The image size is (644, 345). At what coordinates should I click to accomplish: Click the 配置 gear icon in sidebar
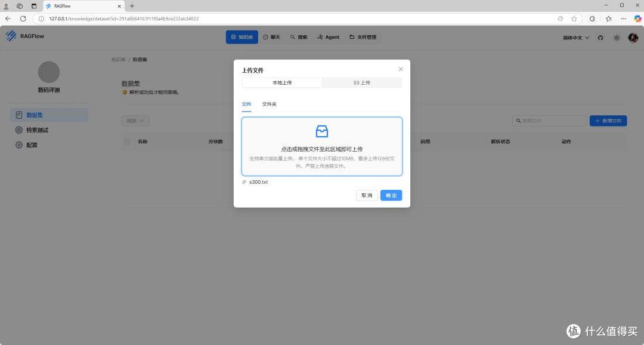point(19,144)
